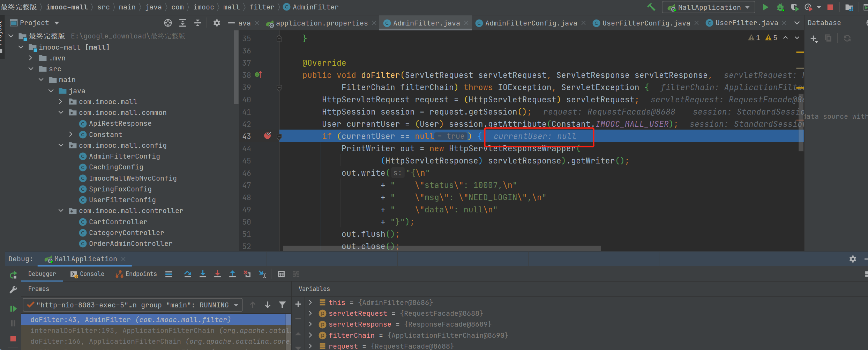Show hidden editor tabs dropdown arrow
868x350 pixels.
(x=797, y=23)
